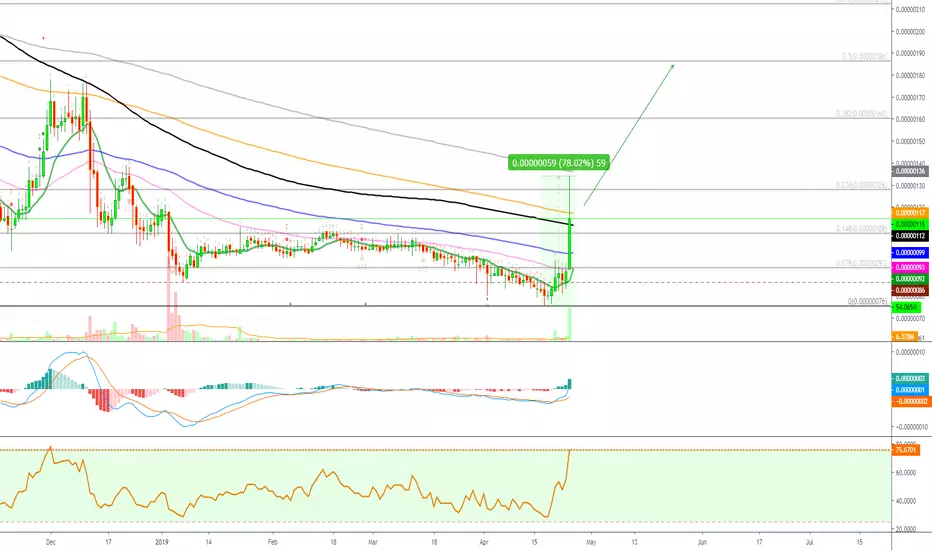Click the 0.00000130 price axis value
The image size is (932, 550).
pyautogui.click(x=911, y=186)
